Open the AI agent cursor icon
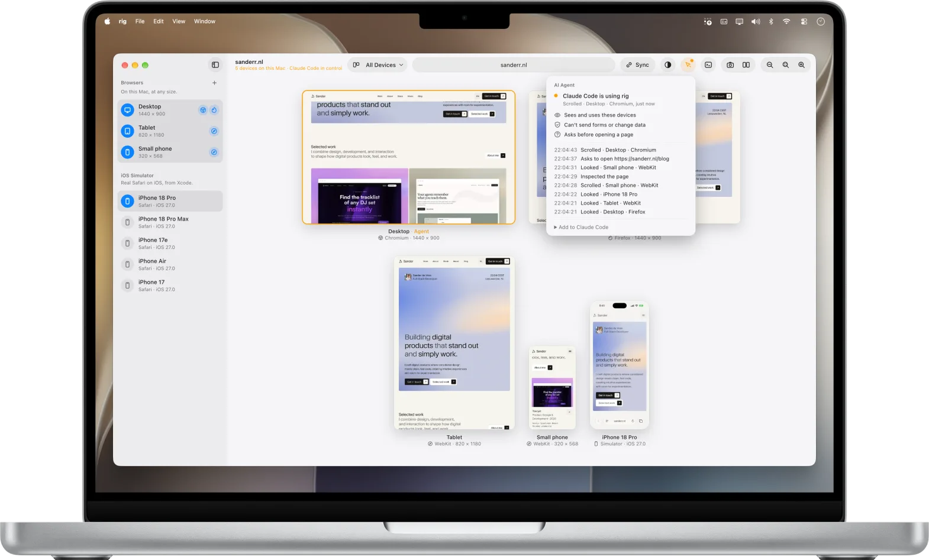The image size is (929, 560). (x=688, y=65)
